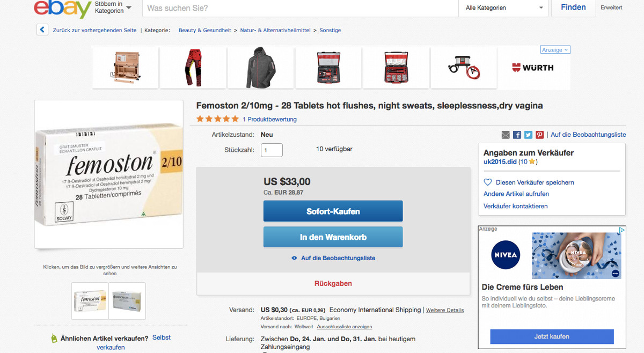Click the back arrow icon
This screenshot has height=353, width=644.
[42, 30]
